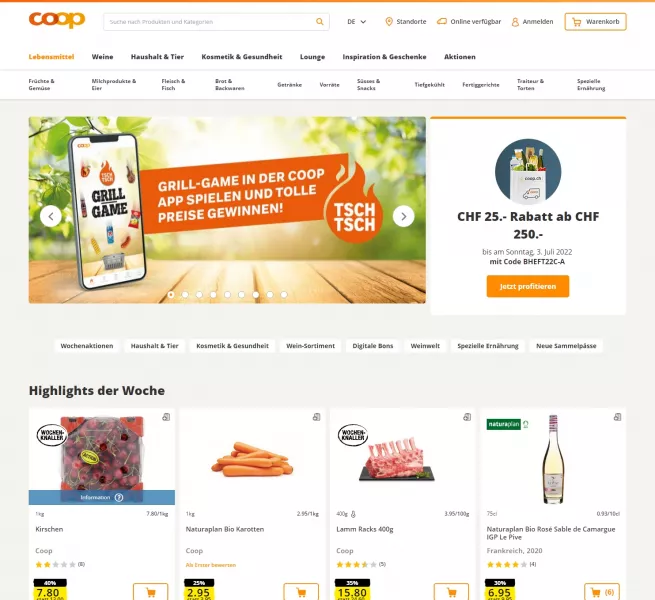Open Anmelden user account icon
This screenshot has width=655, height=600.
(515, 22)
